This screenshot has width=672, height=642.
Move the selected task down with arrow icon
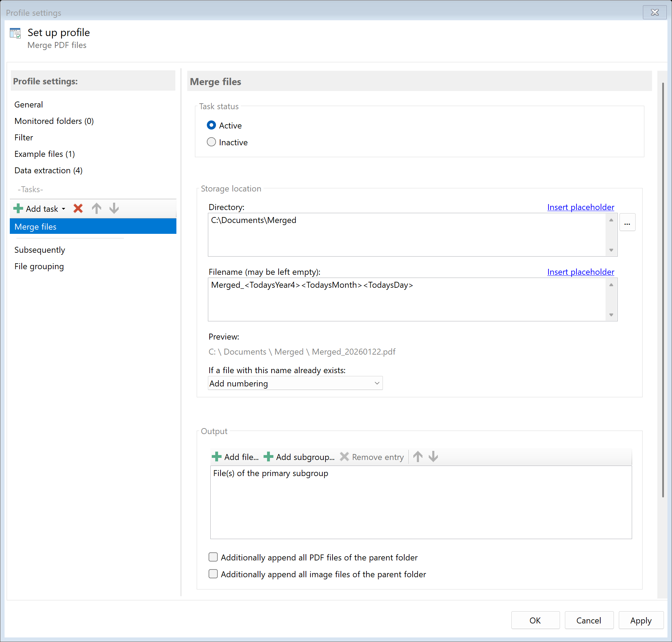[x=114, y=208]
